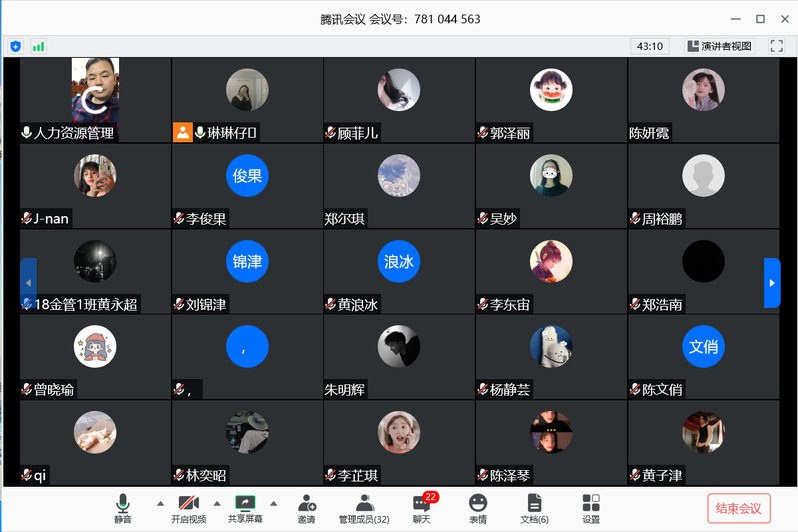The width and height of the screenshot is (798, 532).
Task: Go to previous page of participants
Action: 28,284
